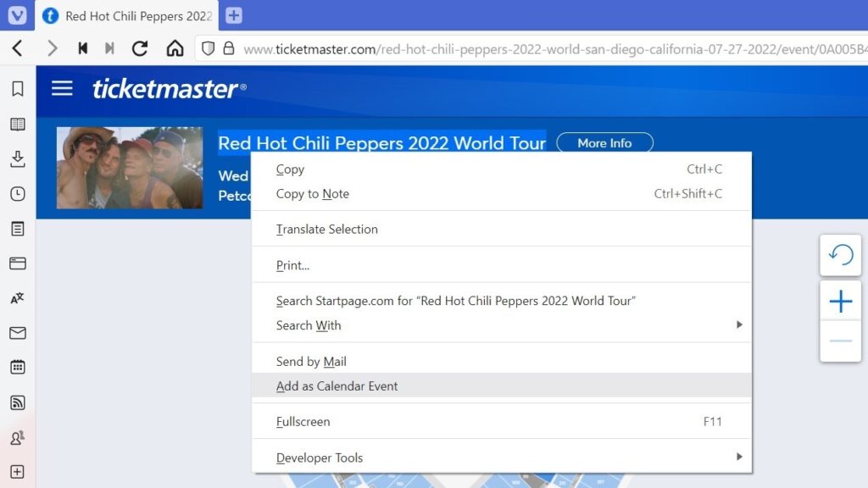The image size is (868, 488).
Task: Open the Reading List panel
Action: tap(18, 124)
